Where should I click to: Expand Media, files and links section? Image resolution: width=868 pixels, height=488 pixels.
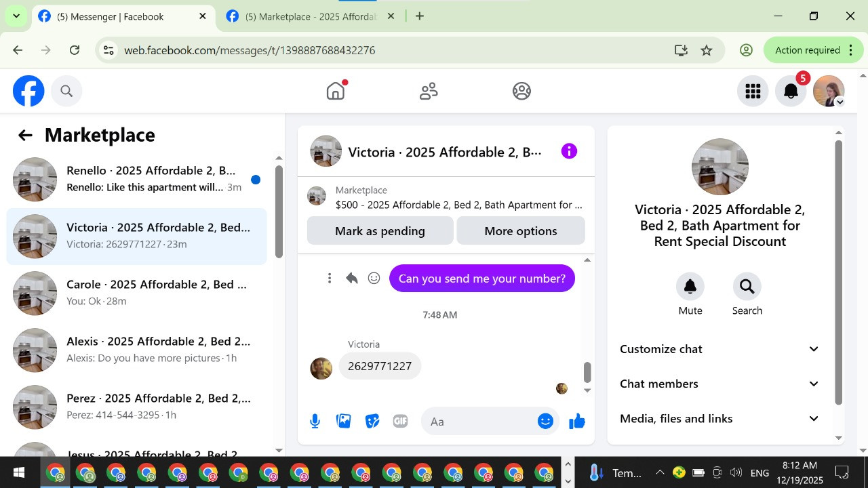720,419
